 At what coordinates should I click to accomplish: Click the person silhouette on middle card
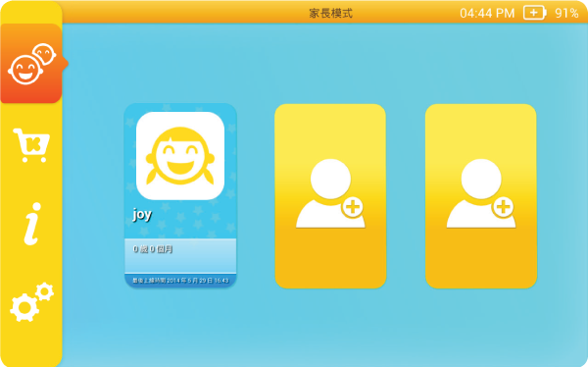(330, 193)
